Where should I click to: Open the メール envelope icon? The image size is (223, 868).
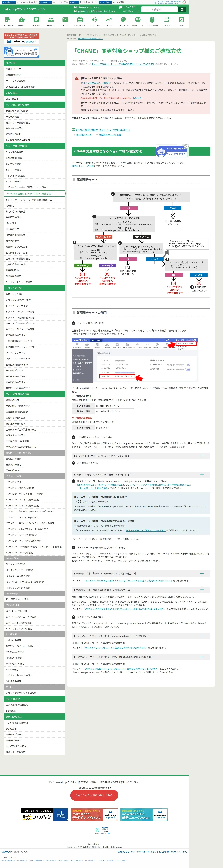[x=65, y=21]
